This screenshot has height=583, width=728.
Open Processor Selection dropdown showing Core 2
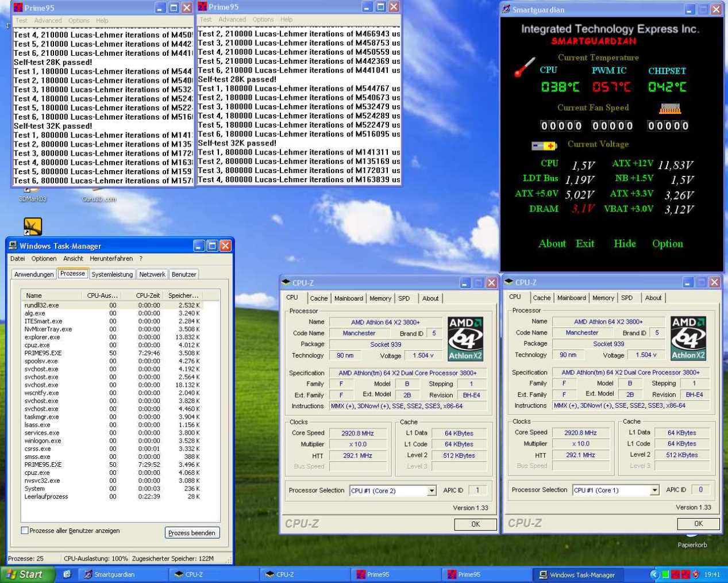(x=432, y=490)
